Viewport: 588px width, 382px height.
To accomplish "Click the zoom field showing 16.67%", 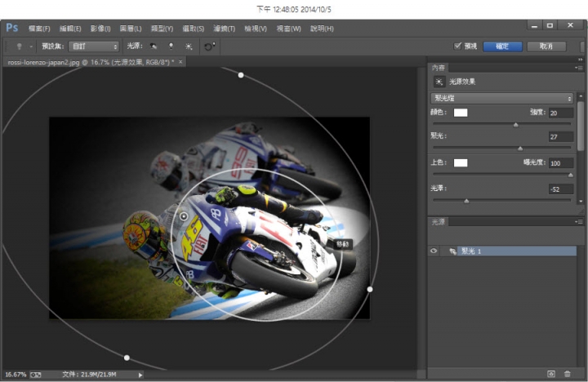I will click(16, 375).
